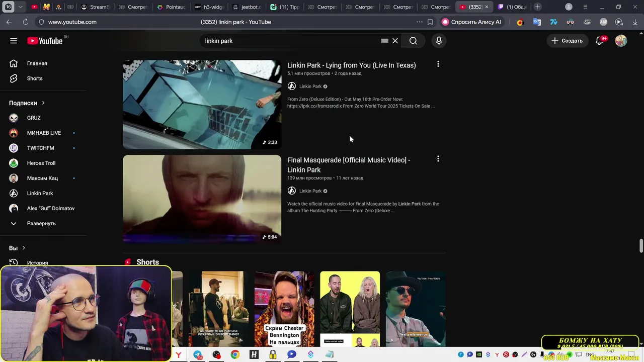Viewport: 644px width, 362px height.
Task: Click the translate extension icon in toolbar
Action: point(537,22)
